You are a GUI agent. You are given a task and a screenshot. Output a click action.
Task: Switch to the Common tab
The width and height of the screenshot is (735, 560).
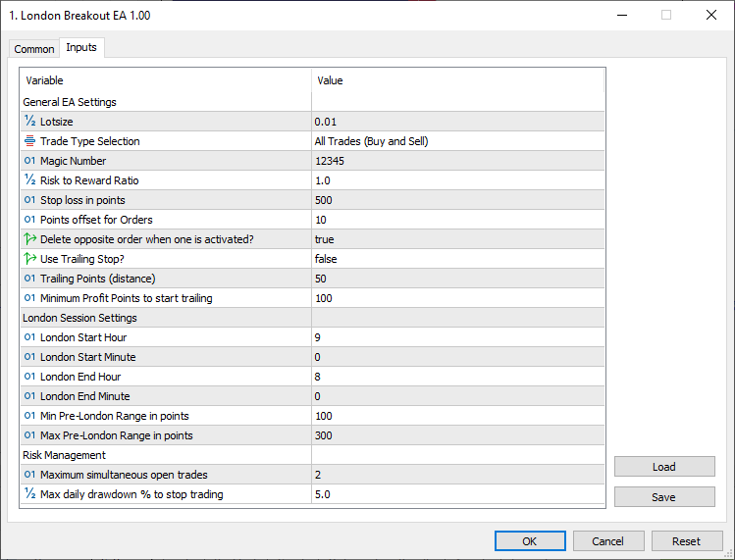tap(34, 49)
